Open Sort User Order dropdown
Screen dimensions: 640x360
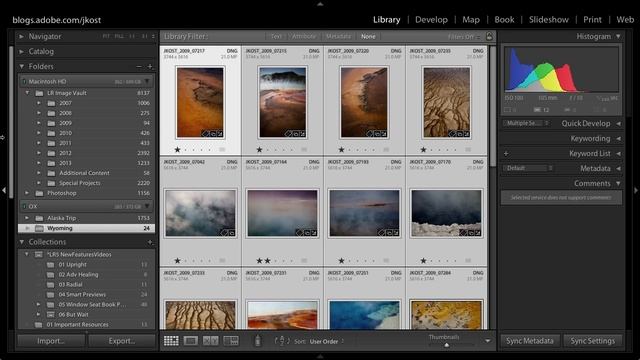pos(327,341)
